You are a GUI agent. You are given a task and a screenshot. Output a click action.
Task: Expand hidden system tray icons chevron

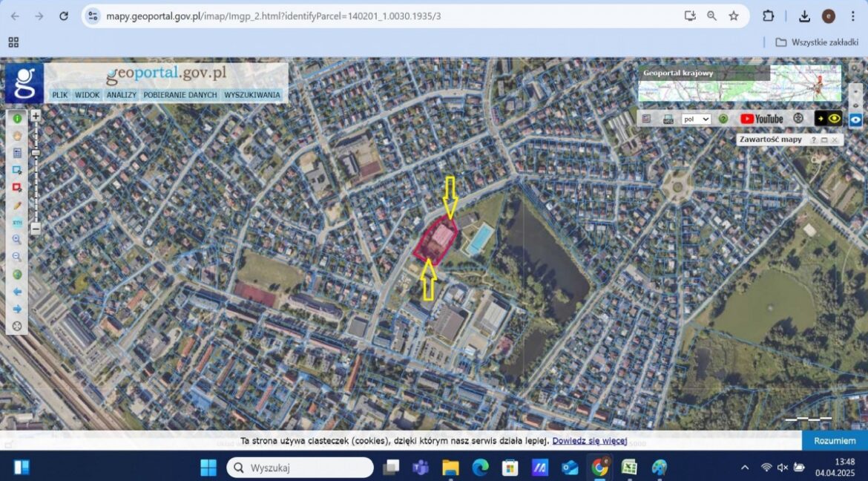pos(745,467)
